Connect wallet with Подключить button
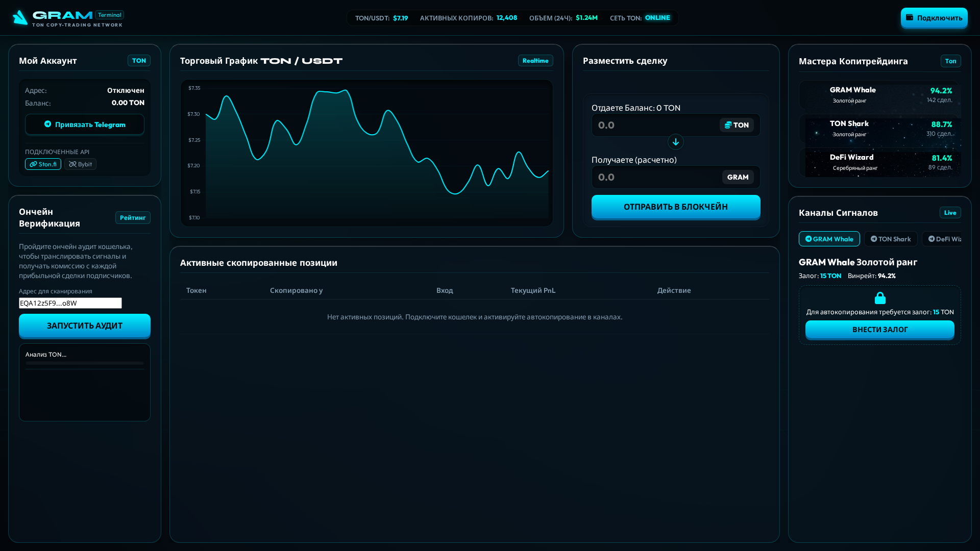The image size is (980, 551). tap(934, 18)
